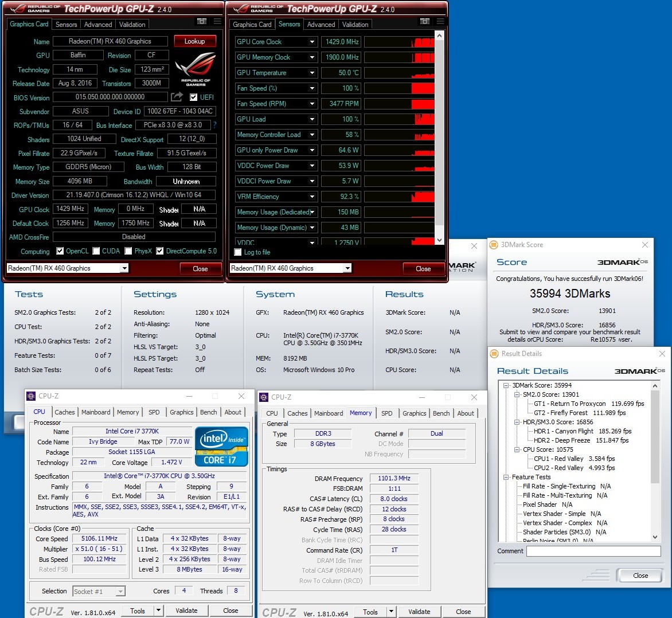This screenshot has height=618, width=672.
Task: Open the GPU Temperature sensor dropdown
Action: (312, 73)
